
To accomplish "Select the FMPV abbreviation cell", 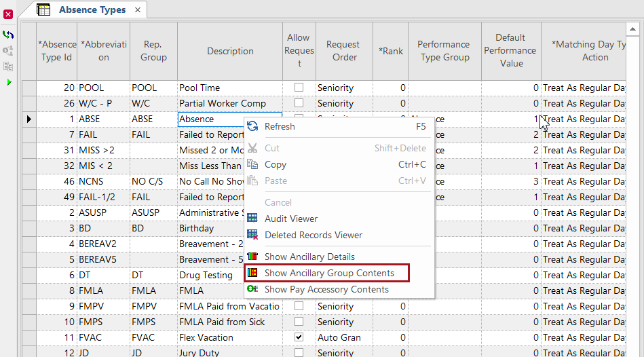I will click(x=104, y=307).
